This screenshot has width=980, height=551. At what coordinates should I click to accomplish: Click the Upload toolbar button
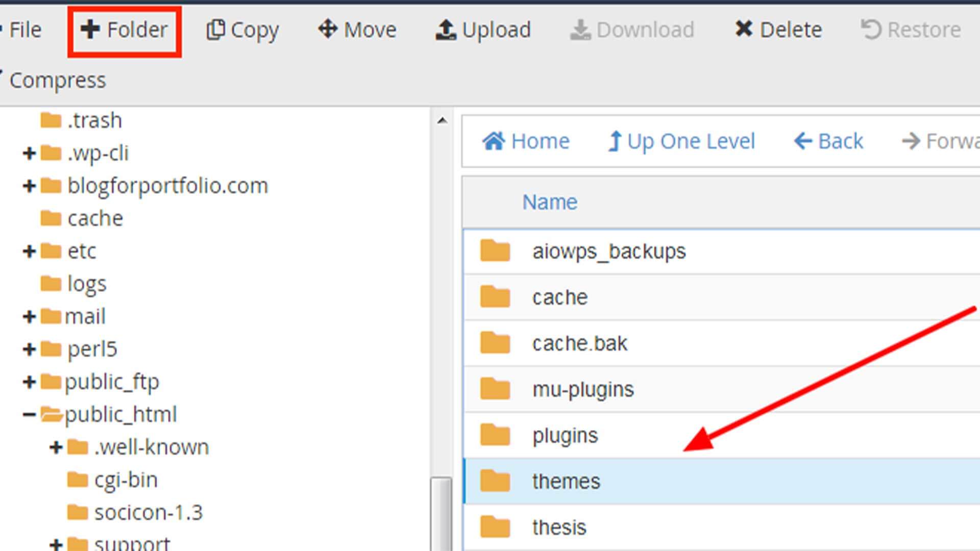tap(483, 30)
